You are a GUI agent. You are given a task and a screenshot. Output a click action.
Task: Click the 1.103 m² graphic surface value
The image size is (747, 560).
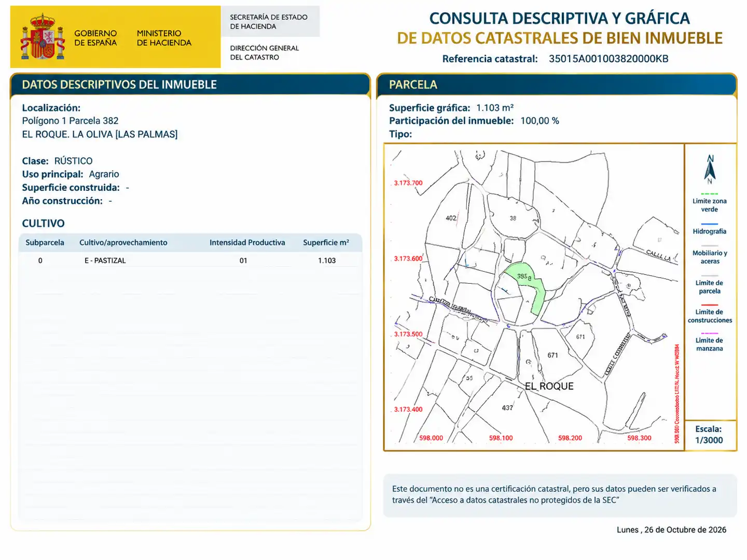pyautogui.click(x=495, y=108)
